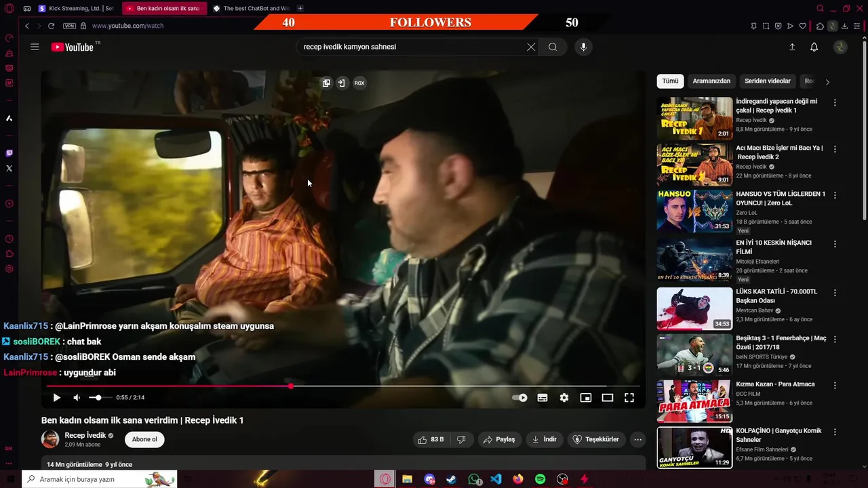Open the Twitch icon in Opera sidebar

[9, 153]
